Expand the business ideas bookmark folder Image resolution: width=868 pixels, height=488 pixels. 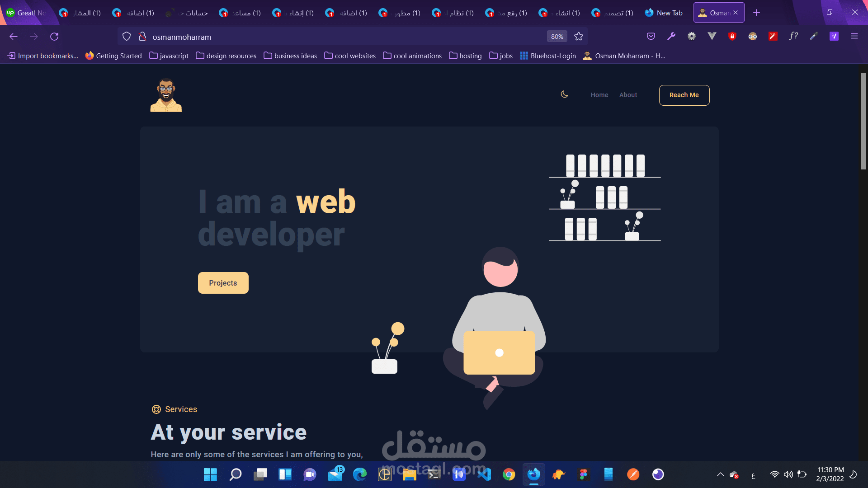[290, 56]
